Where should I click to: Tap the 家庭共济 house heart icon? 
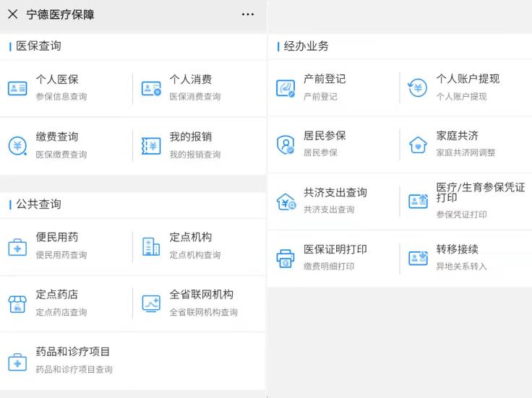(x=418, y=144)
